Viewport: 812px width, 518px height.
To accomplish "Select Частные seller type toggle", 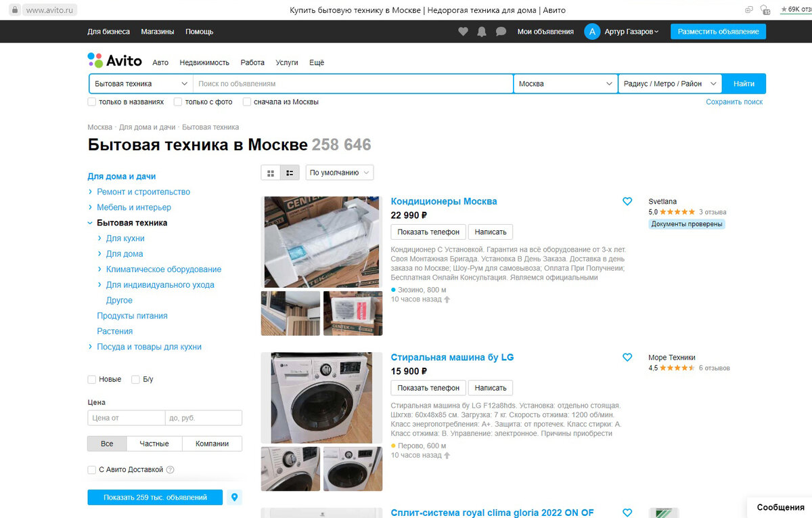I will coord(154,444).
